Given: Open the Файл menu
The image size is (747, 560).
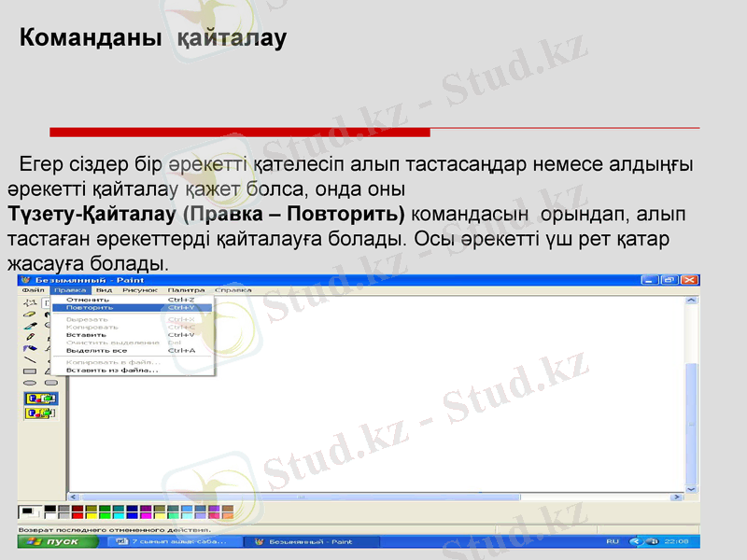Looking at the screenshot, I should click(32, 290).
